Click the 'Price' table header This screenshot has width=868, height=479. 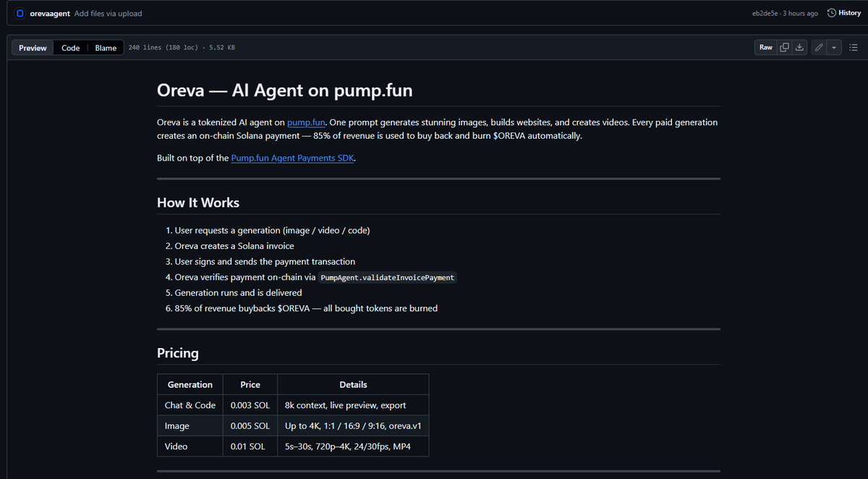250,385
